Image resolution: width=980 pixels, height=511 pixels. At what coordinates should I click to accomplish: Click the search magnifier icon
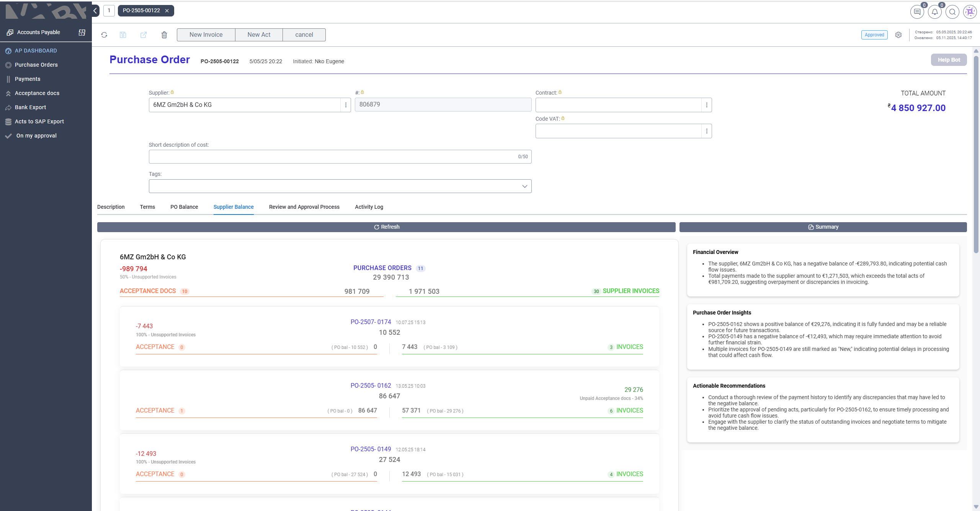coord(952,12)
